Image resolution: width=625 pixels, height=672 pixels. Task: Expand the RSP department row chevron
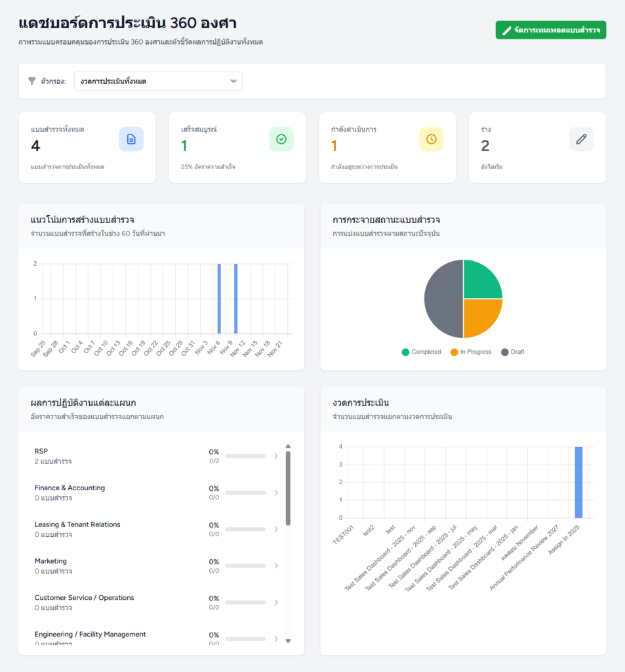coord(276,456)
